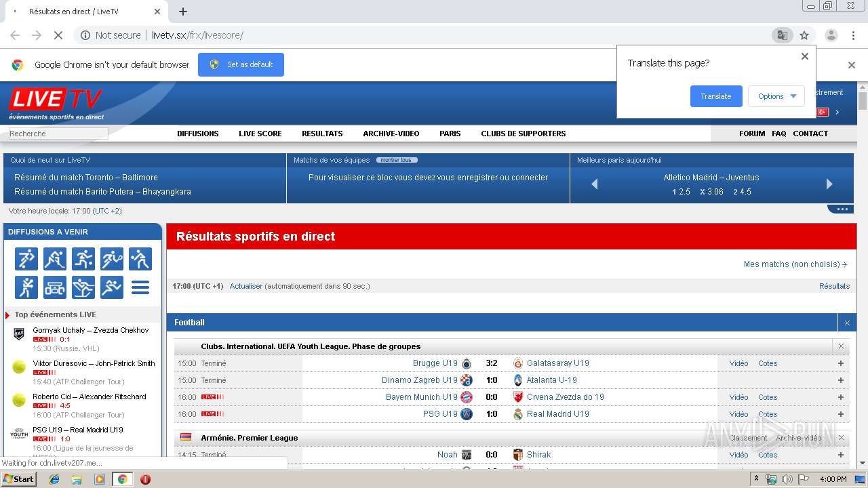Screen dimensions: 868x488
Task: Expand the Noah – Shirak match row
Action: point(841,455)
